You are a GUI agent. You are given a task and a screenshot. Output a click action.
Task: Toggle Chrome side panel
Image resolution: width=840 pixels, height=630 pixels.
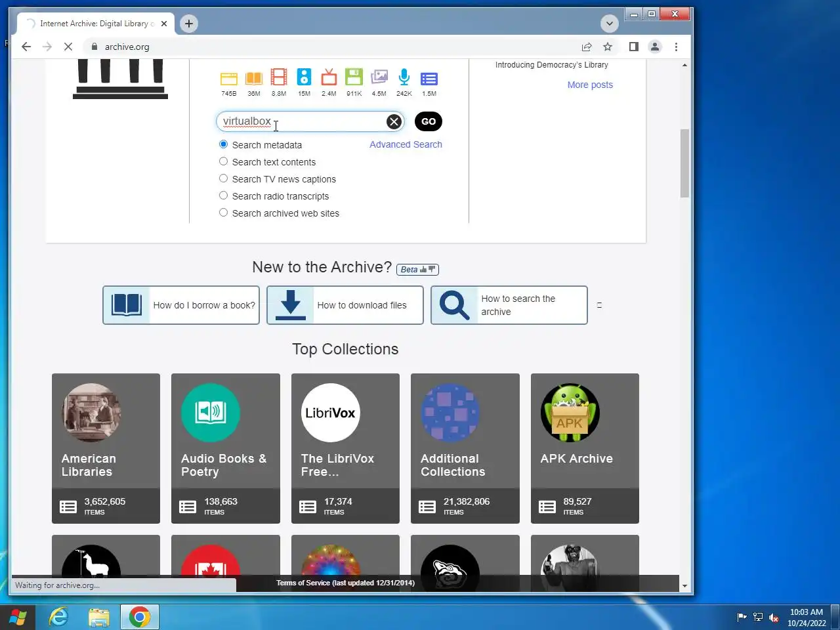point(634,47)
